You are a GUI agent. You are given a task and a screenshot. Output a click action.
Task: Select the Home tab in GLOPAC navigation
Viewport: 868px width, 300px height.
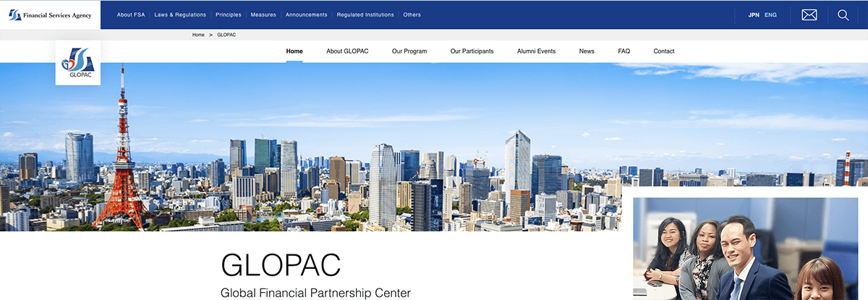294,51
